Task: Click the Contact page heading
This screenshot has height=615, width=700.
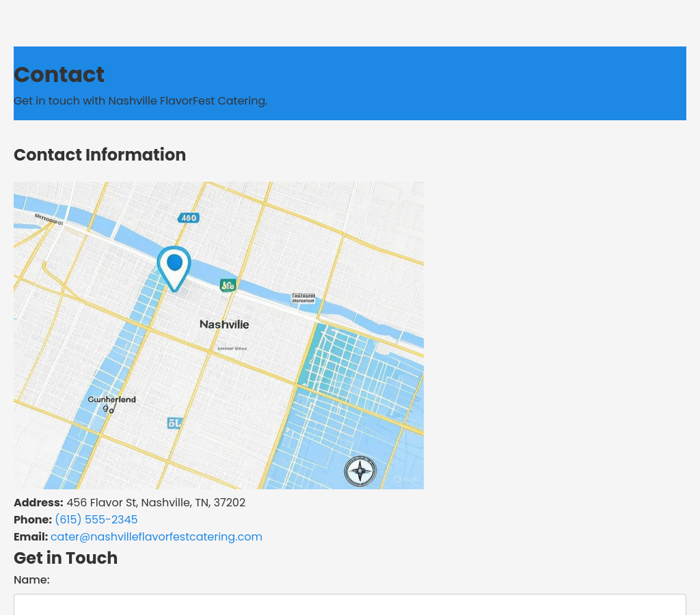Action: pos(59,74)
